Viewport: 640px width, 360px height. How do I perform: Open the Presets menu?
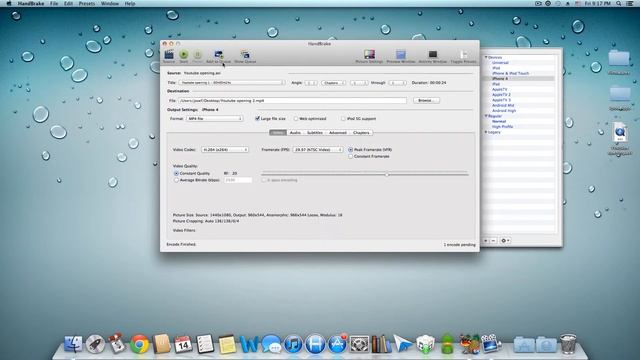point(87,3)
